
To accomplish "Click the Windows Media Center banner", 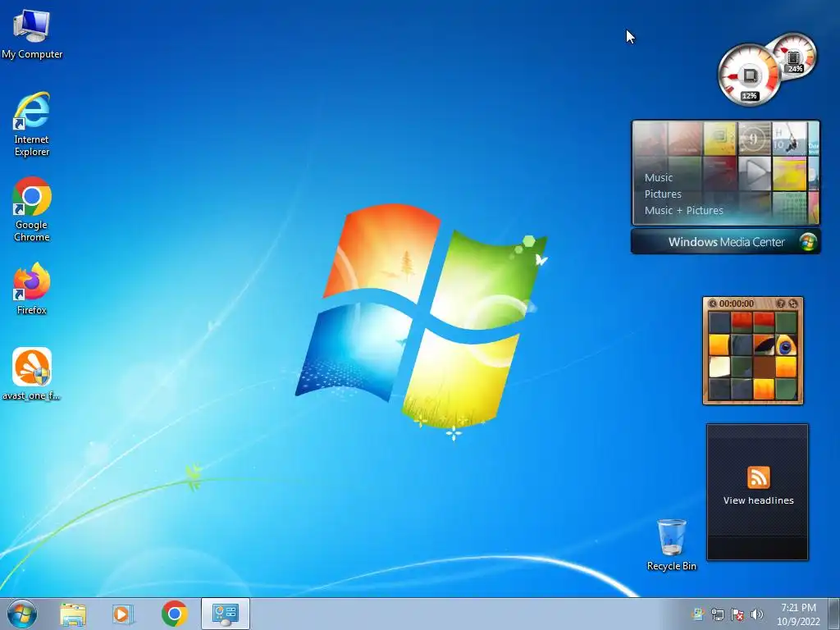I will 726,242.
